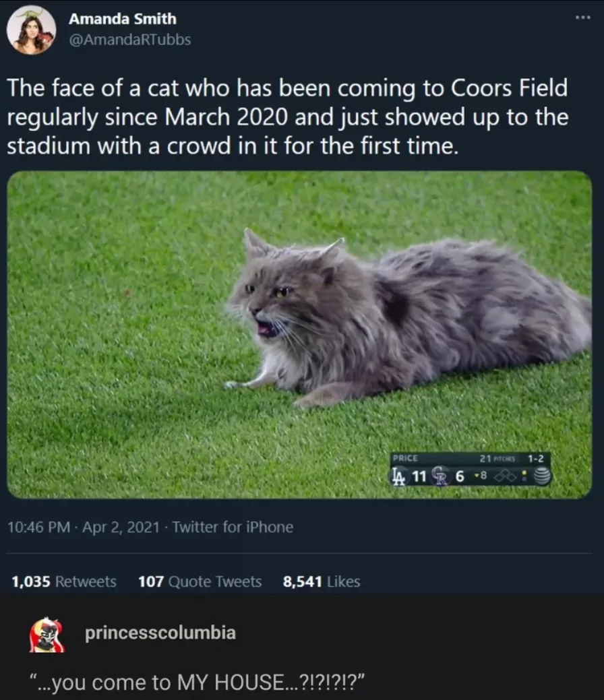Click princesscolumbia's avatar icon
Viewport: 604px width, 700px height.
(x=47, y=635)
